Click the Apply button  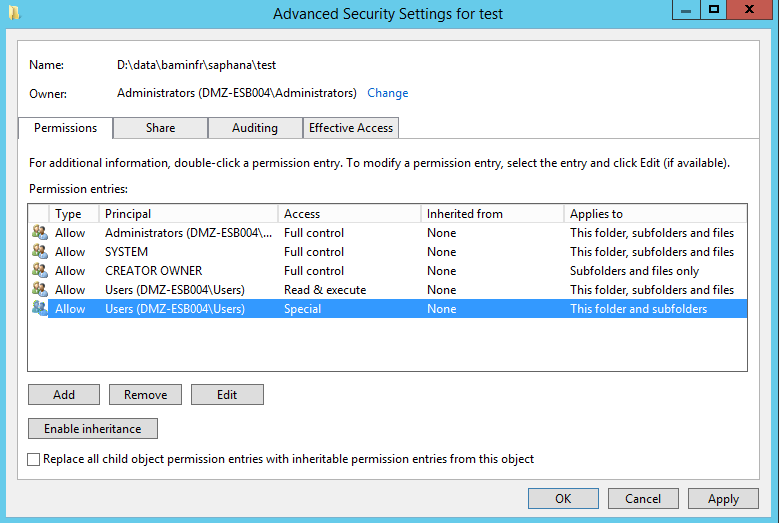pyautogui.click(x=723, y=499)
